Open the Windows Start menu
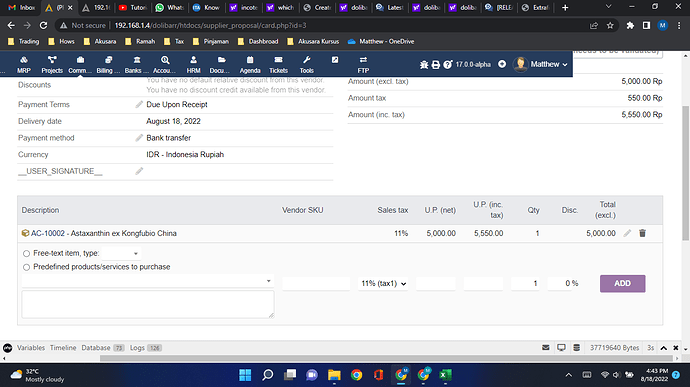Viewport: 690px width, 387px height. click(245, 375)
